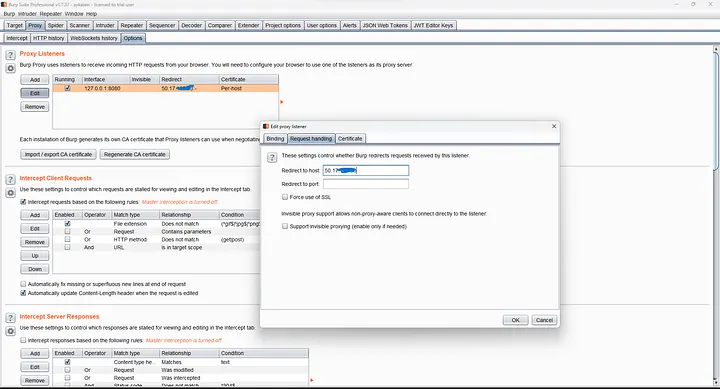The width and height of the screenshot is (720, 389).
Task: Move client request rule Down
Action: [x=35, y=269]
